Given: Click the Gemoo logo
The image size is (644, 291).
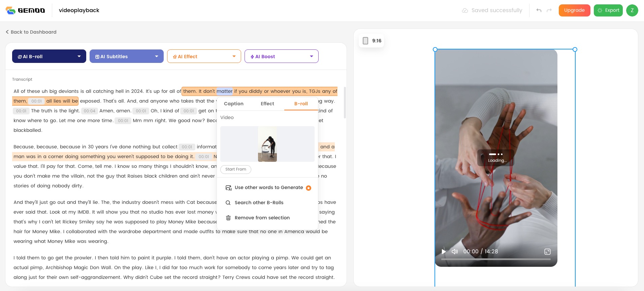Looking at the screenshot, I should click(x=25, y=10).
